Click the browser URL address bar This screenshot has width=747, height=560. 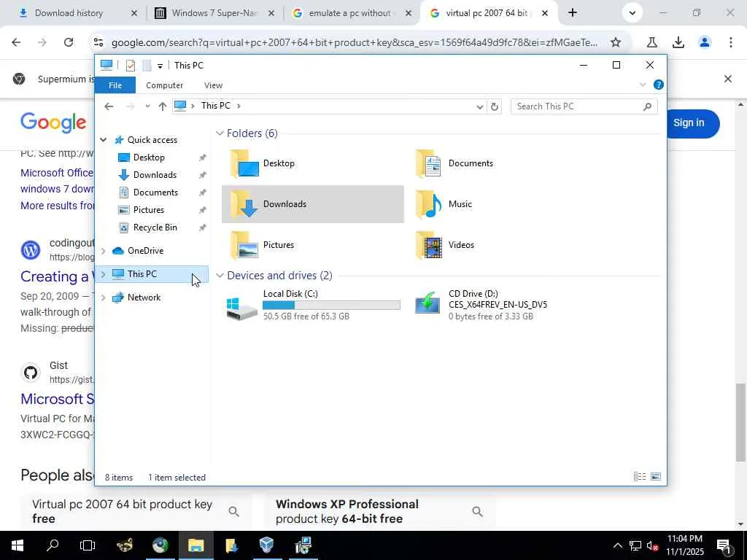point(354,42)
